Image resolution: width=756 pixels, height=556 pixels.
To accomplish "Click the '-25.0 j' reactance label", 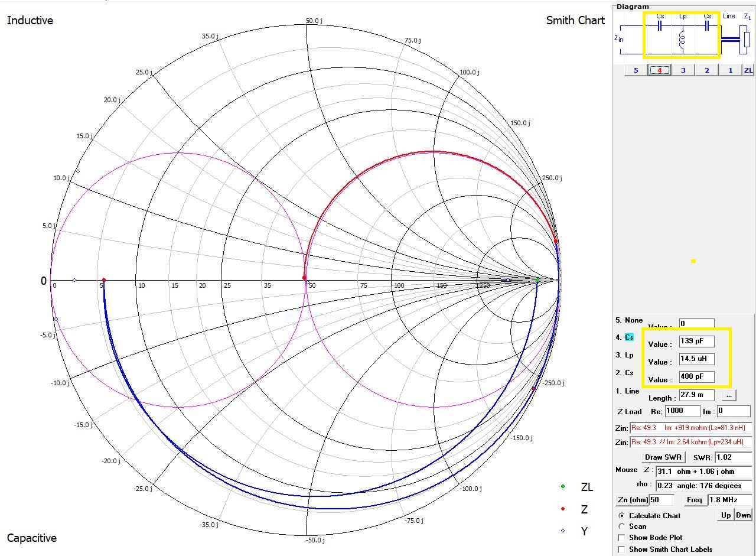I will 142,489.
